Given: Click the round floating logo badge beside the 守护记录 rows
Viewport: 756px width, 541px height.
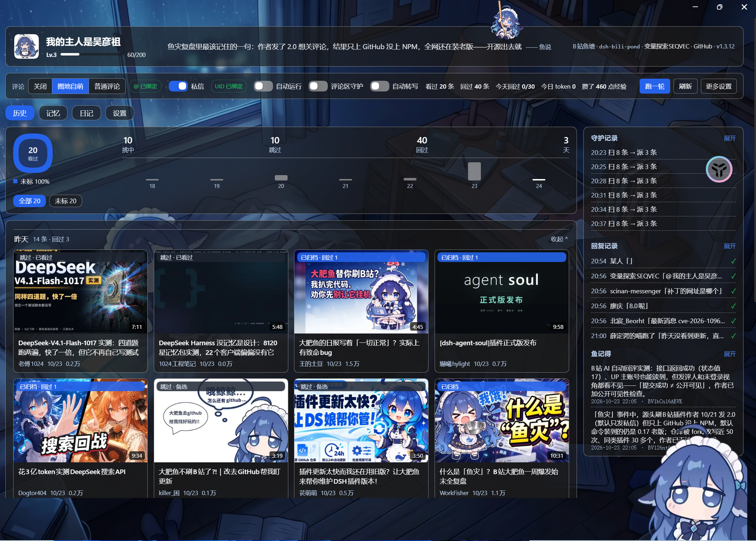Looking at the screenshot, I should 719,169.
